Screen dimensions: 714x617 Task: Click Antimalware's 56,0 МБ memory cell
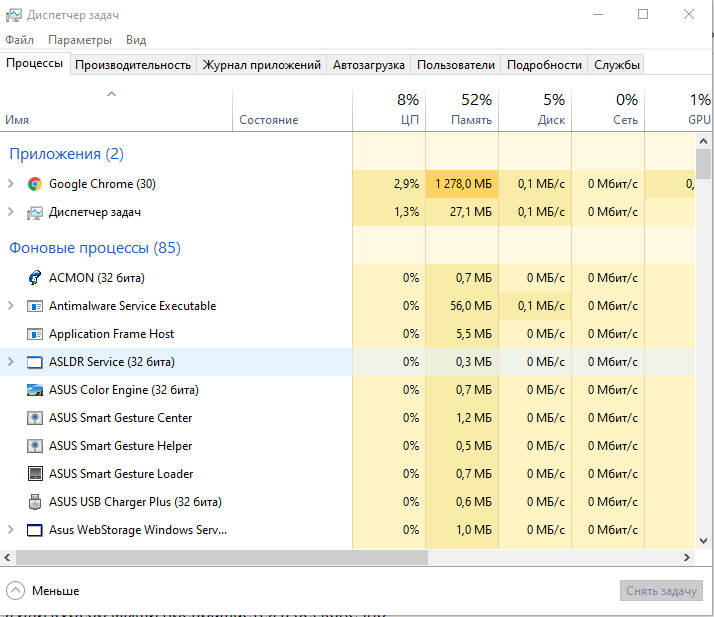462,306
